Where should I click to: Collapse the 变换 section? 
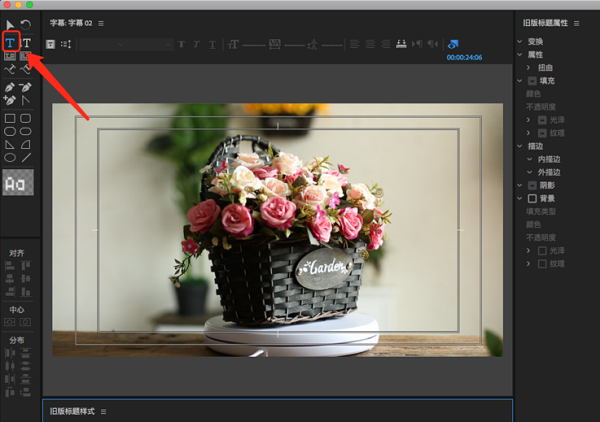[520, 41]
